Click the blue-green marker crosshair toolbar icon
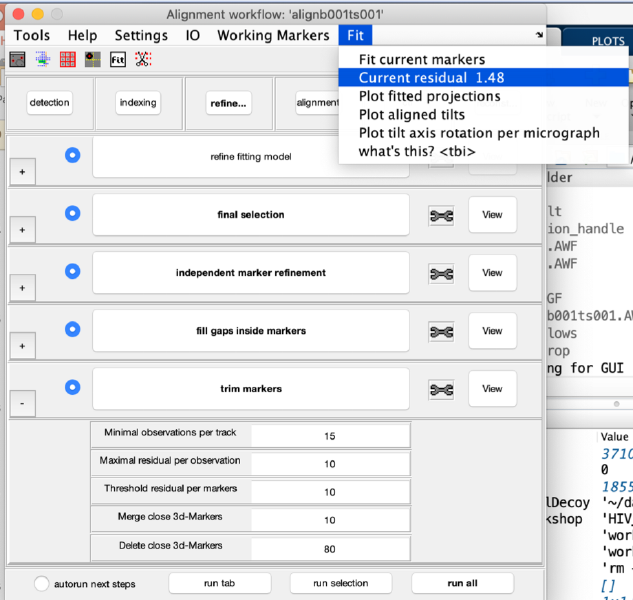 pyautogui.click(x=43, y=59)
